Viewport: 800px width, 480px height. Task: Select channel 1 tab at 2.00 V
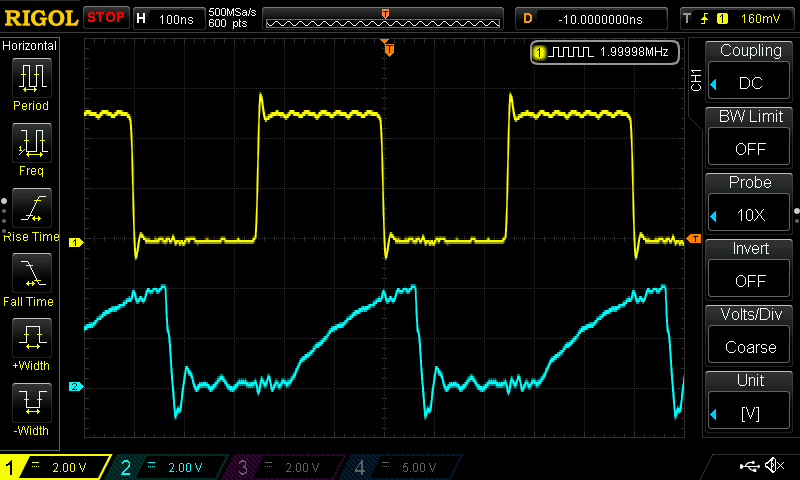55,467
